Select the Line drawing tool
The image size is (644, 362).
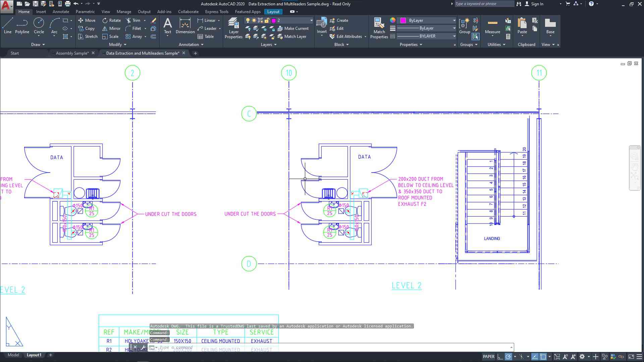[x=7, y=26]
